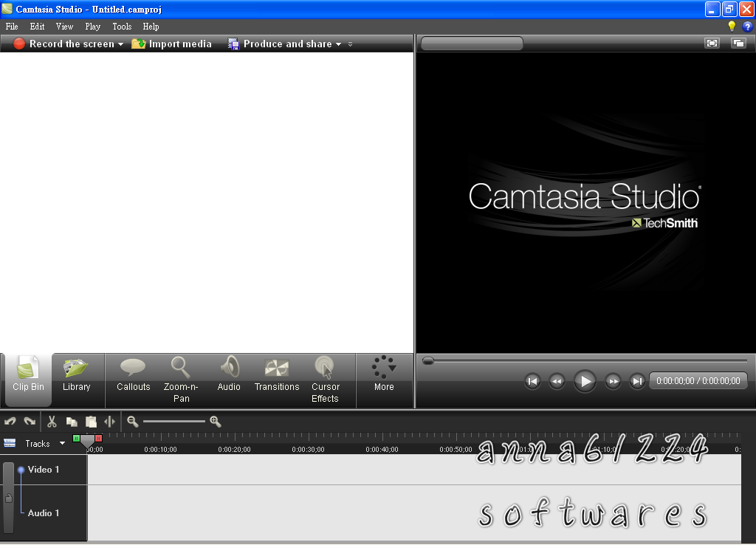Click the Split icon in timeline toolbar
Viewport: 756px width, 545px height.
[x=110, y=422]
